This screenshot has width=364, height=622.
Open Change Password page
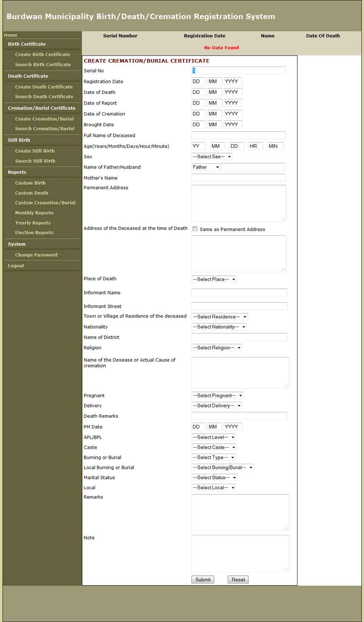36,255
